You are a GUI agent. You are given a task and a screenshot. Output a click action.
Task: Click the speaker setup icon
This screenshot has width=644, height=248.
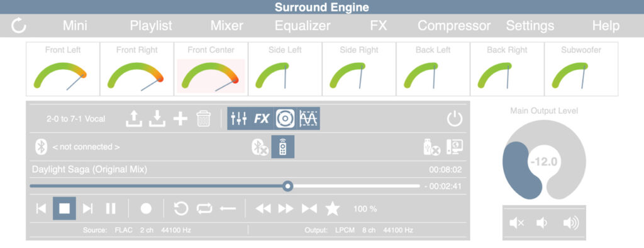coord(285,118)
